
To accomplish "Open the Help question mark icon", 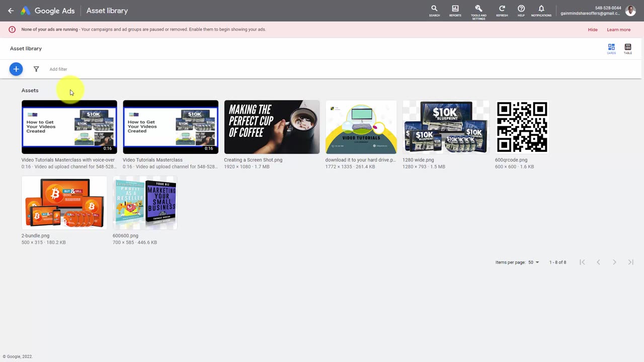I will tap(521, 11).
